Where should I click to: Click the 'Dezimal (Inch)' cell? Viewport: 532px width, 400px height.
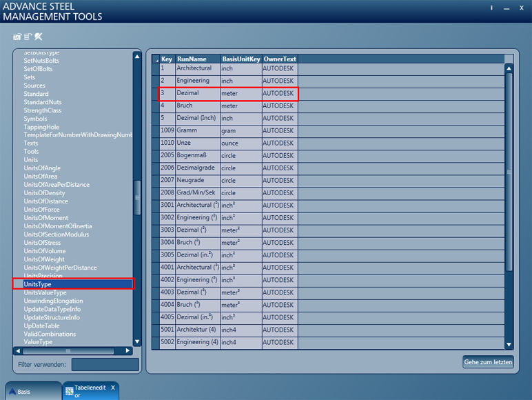(198, 118)
